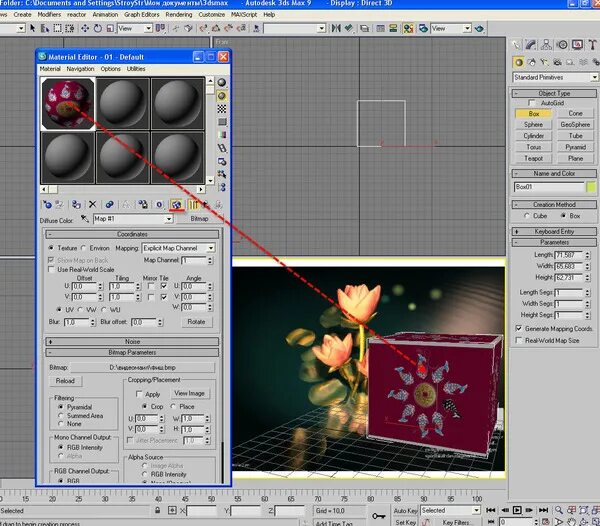Screen dimensions: 600x526
Task: Toggle checkered Background icon in Material Editor
Action: tap(222, 109)
